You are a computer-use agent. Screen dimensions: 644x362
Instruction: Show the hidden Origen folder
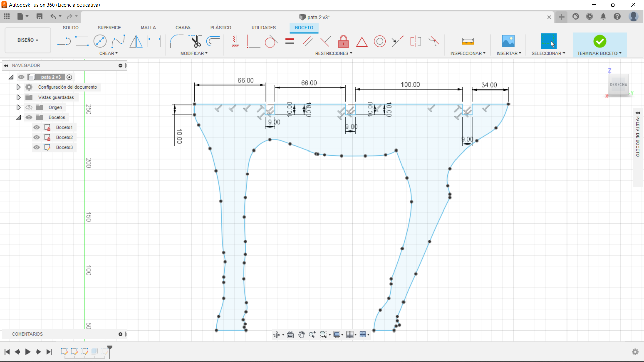(x=29, y=107)
